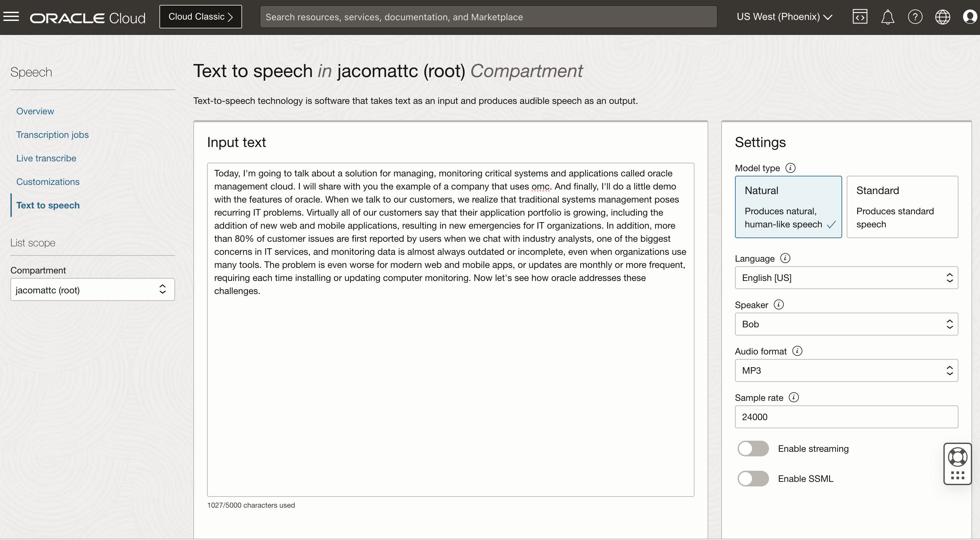Open the Overview link

35,111
